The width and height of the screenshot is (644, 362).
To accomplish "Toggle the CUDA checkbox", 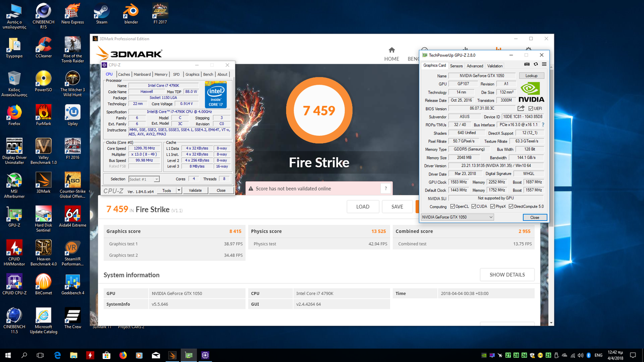I will [x=474, y=207].
